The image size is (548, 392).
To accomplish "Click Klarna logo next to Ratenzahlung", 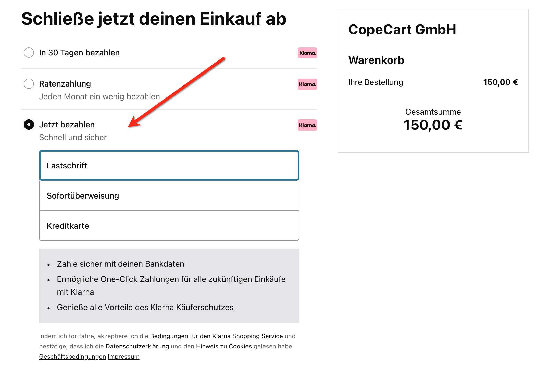I will tap(307, 84).
